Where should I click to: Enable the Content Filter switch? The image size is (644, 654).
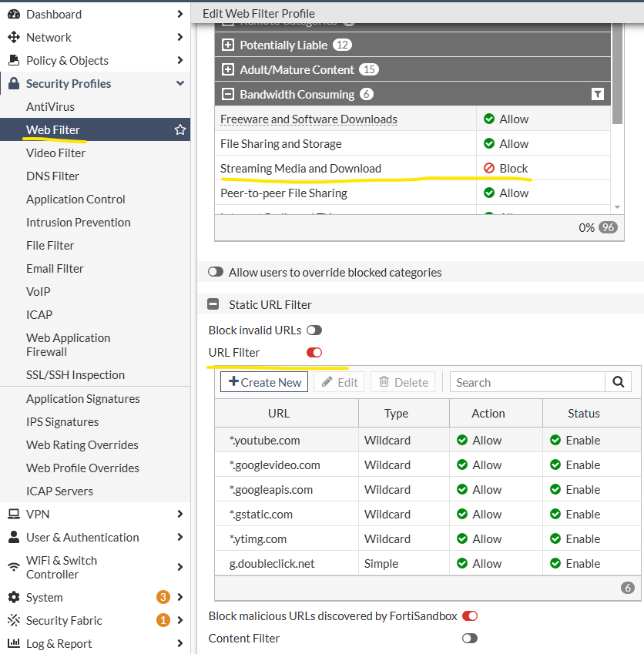[x=470, y=638]
